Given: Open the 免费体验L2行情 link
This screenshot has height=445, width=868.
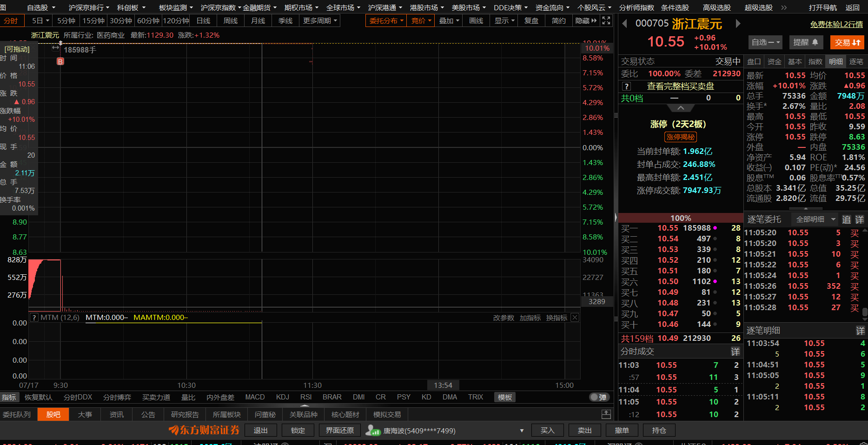Looking at the screenshot, I should point(836,24).
